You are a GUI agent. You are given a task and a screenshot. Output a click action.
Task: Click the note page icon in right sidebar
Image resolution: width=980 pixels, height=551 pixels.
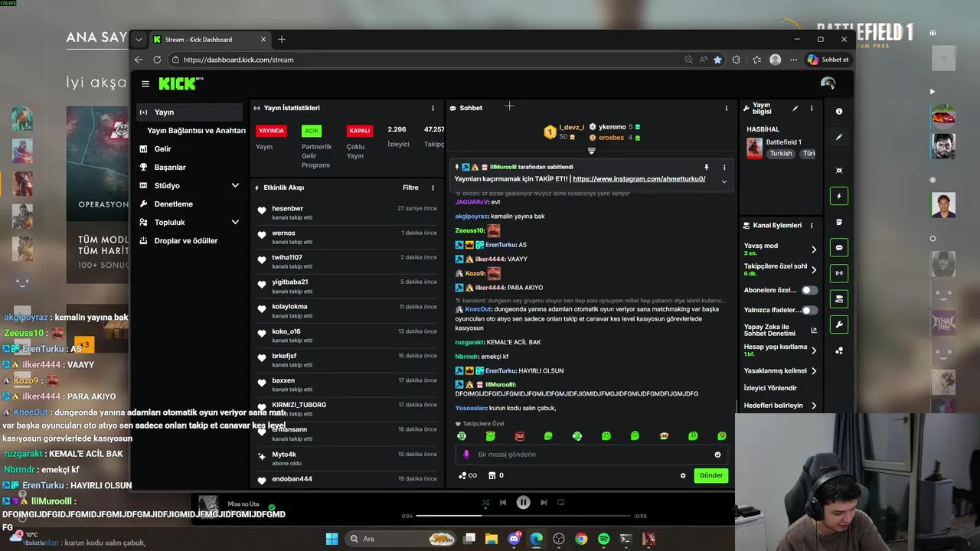(x=839, y=222)
